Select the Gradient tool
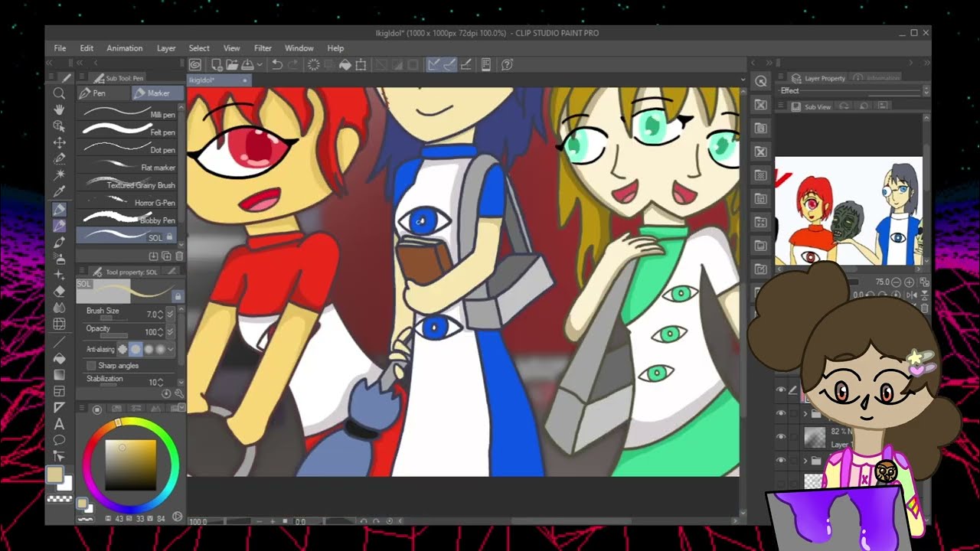 (x=59, y=374)
